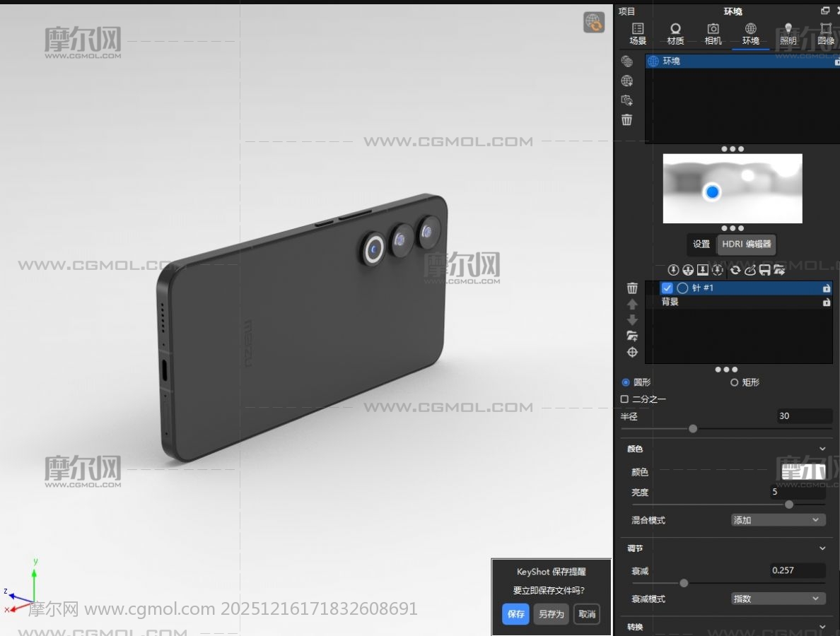Click the refresh HDRI icon
The width and height of the screenshot is (840, 636).
pyautogui.click(x=735, y=270)
